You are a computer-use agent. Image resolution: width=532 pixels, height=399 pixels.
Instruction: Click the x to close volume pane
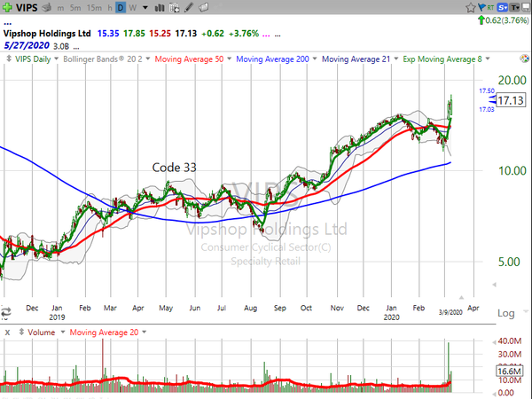[7, 332]
